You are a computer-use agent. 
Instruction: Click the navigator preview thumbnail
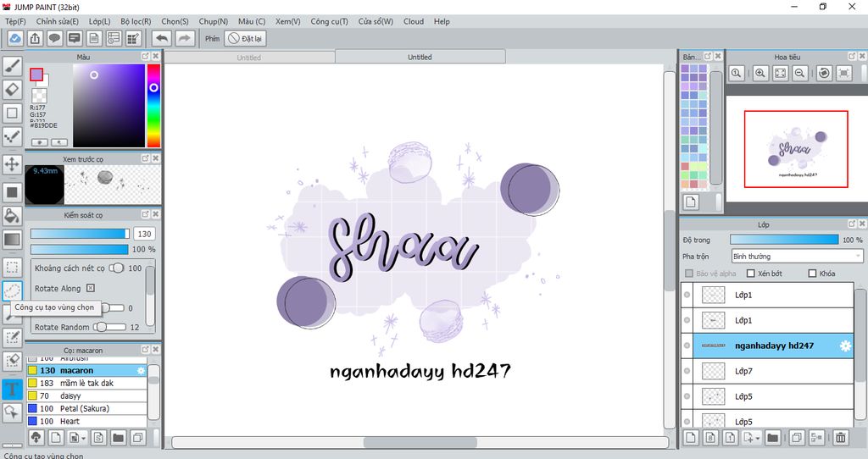[796, 149]
